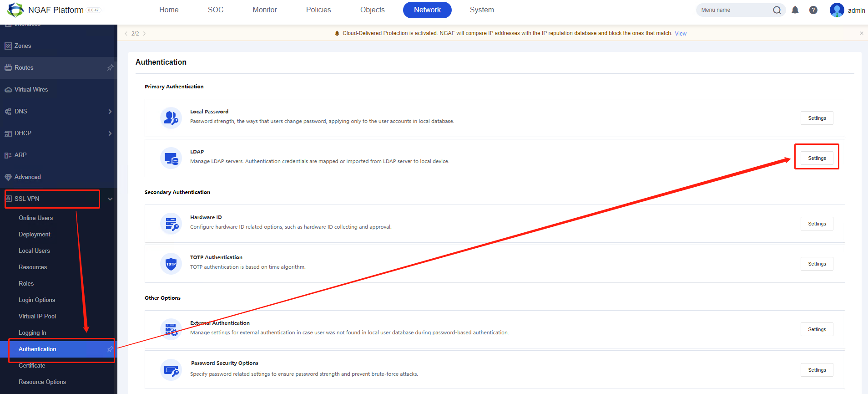This screenshot has height=394, width=868.
Task: Click the Advanced diamond icon
Action: point(8,177)
